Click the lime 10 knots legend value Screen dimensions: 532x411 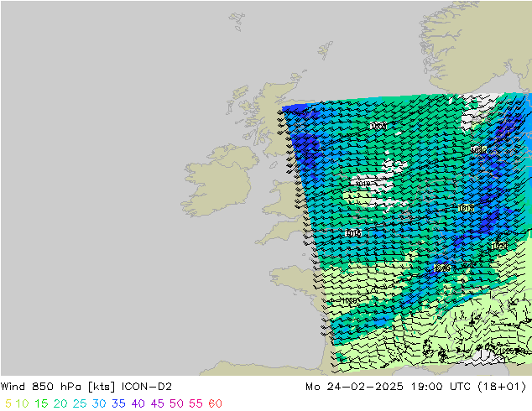point(22,403)
